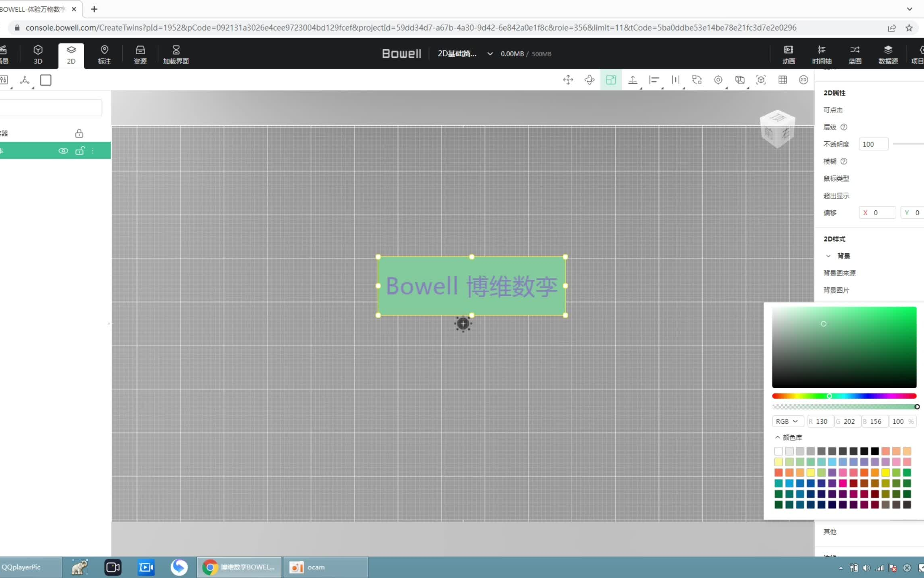Open the 标注 annotation tab
This screenshot has height=578, width=924.
104,55
